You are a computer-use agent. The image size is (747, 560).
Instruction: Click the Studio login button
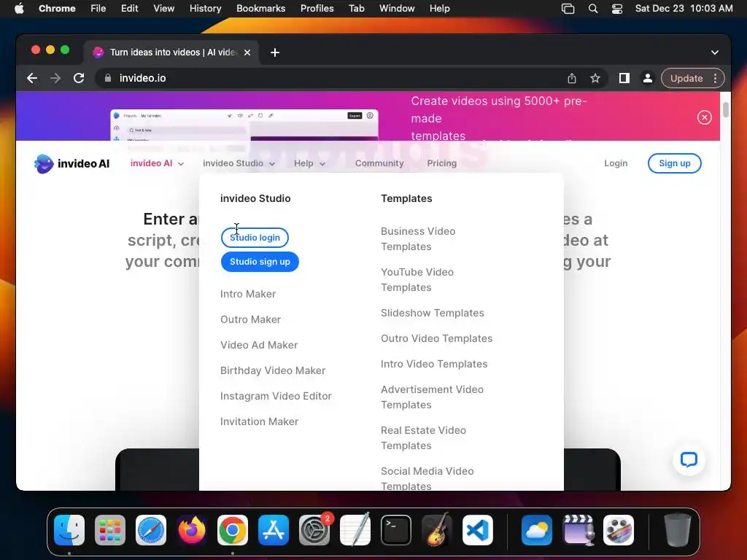255,238
